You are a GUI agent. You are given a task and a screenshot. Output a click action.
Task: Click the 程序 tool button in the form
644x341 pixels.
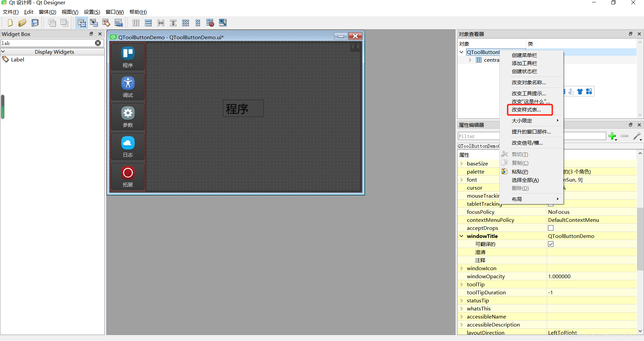[128, 56]
